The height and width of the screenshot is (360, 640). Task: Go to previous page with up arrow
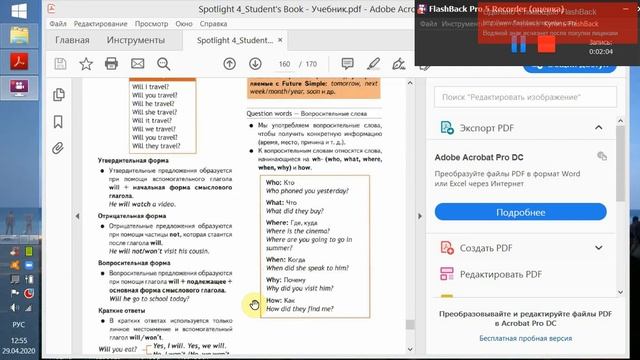point(229,64)
